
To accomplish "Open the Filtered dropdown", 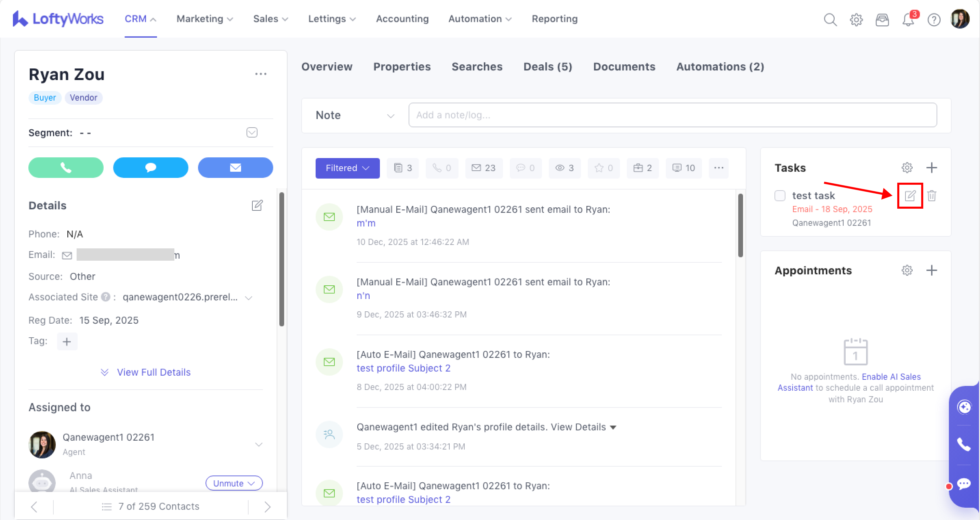I will pos(347,168).
